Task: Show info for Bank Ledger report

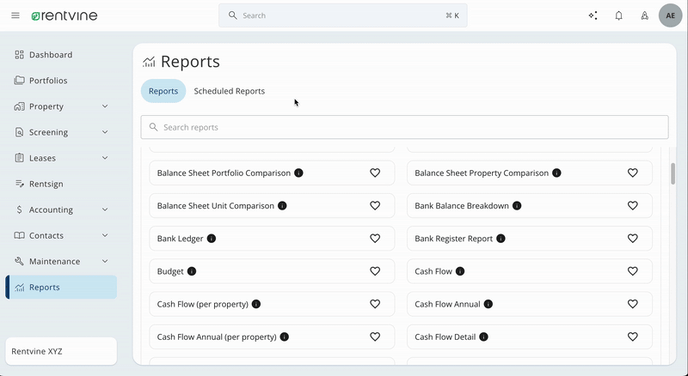Action: pos(211,239)
